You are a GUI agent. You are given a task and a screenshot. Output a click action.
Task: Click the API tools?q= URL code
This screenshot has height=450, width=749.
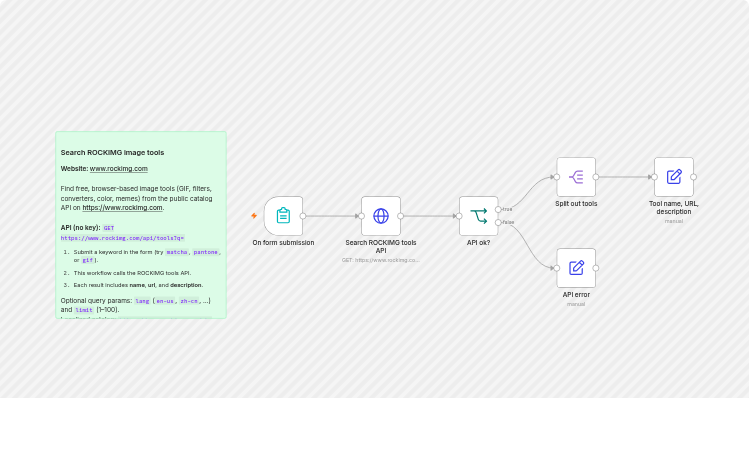(x=122, y=238)
